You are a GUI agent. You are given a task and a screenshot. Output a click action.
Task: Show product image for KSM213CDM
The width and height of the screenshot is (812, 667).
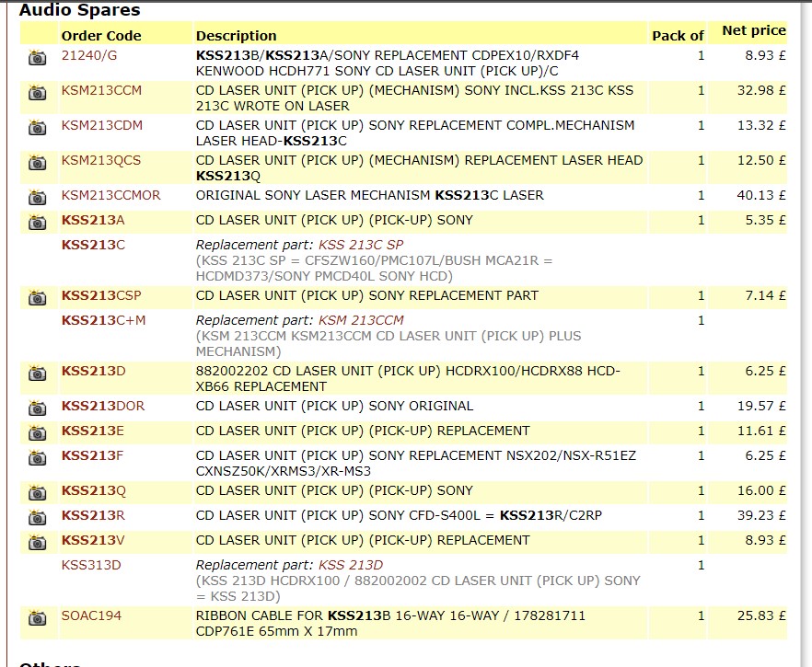pyautogui.click(x=37, y=127)
